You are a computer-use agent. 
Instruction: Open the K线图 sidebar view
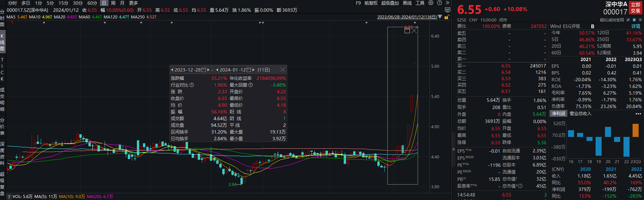(x=2, y=42)
